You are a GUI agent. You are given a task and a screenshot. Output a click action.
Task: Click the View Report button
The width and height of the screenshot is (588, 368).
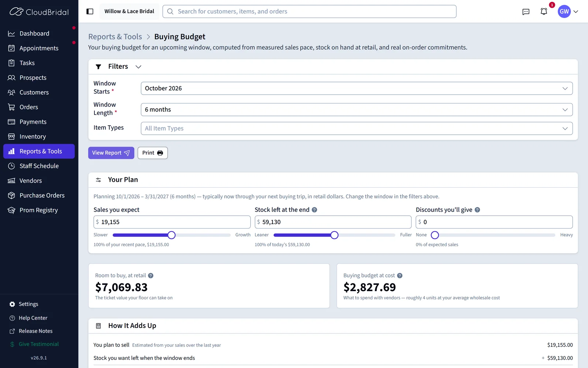click(111, 153)
